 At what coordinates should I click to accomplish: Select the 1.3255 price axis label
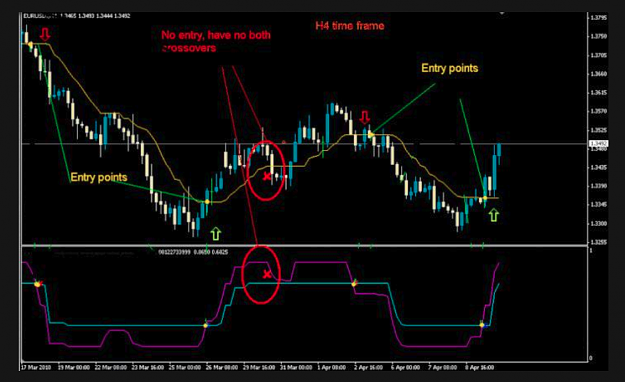coord(598,242)
